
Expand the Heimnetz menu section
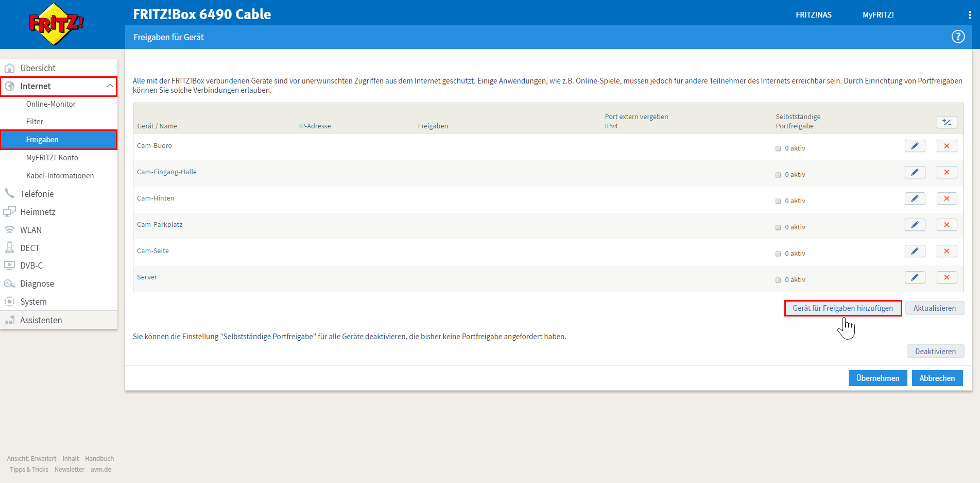point(38,212)
